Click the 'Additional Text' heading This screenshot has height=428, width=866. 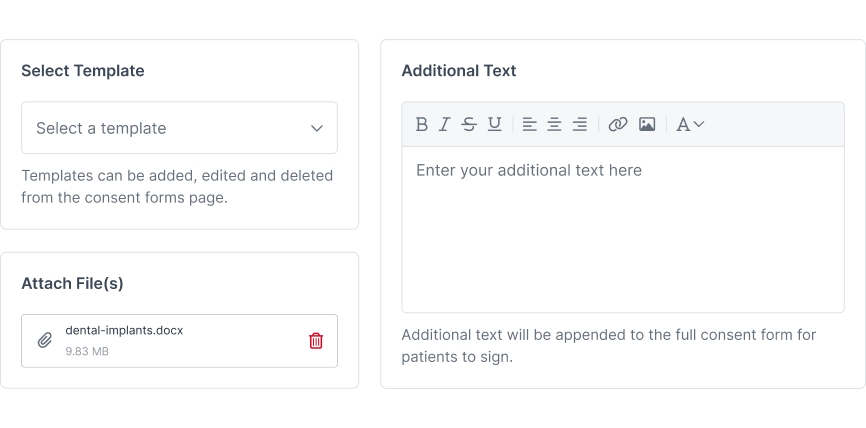click(x=459, y=71)
